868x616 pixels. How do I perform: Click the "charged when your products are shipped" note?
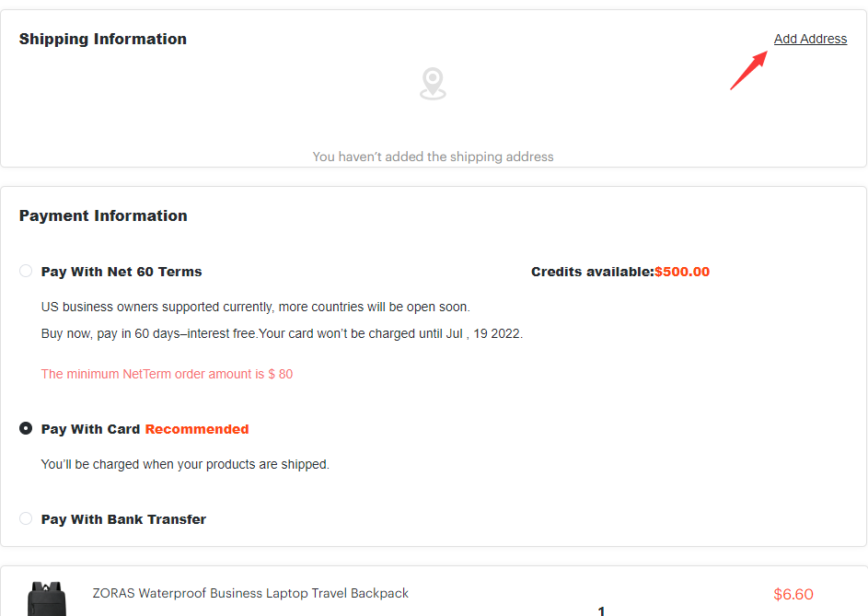pos(185,464)
